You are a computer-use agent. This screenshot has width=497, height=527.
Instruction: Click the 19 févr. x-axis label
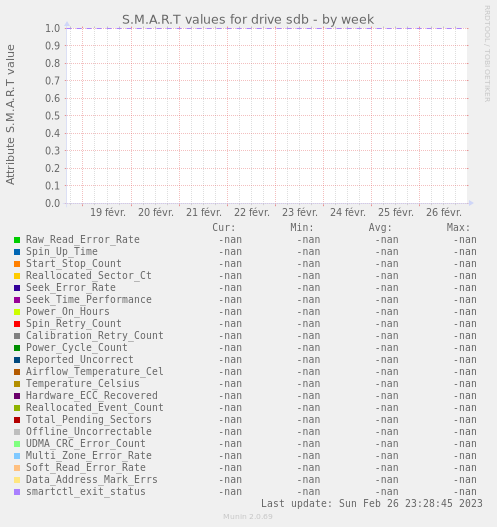[108, 212]
